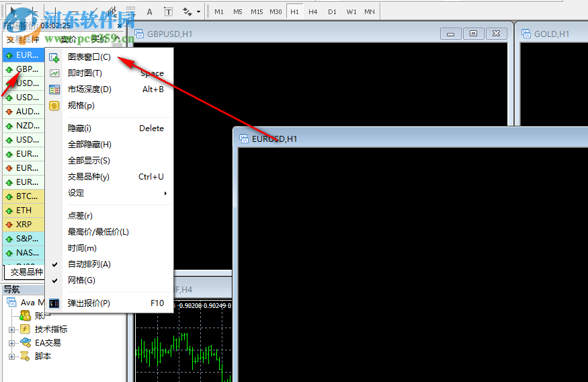588x382 pixels.
Task: Click the GBPUSD,H1 chart window icon
Action: coord(139,34)
